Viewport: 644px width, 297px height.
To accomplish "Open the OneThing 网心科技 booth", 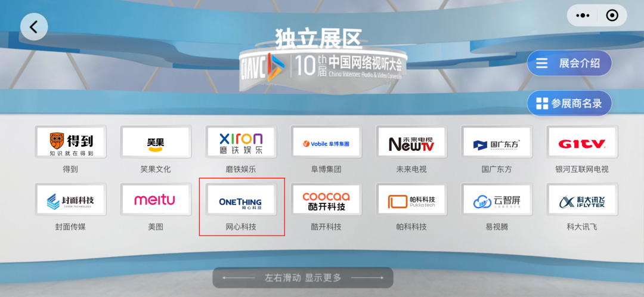I will [241, 199].
